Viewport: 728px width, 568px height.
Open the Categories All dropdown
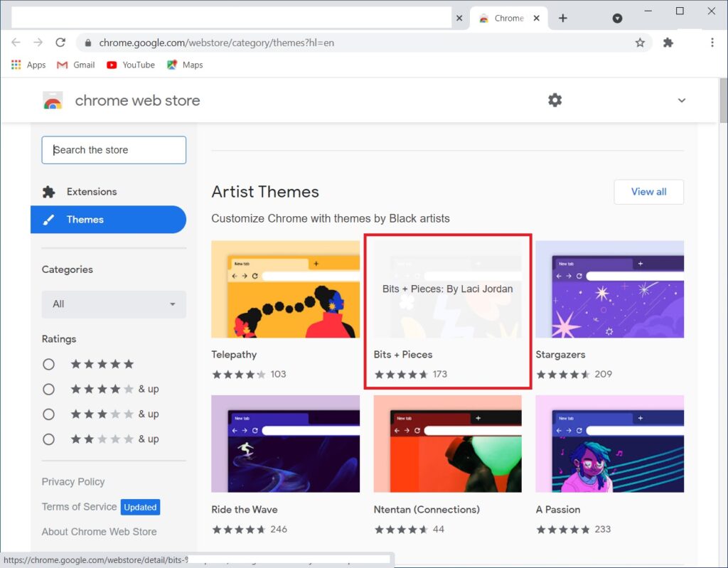(x=114, y=304)
